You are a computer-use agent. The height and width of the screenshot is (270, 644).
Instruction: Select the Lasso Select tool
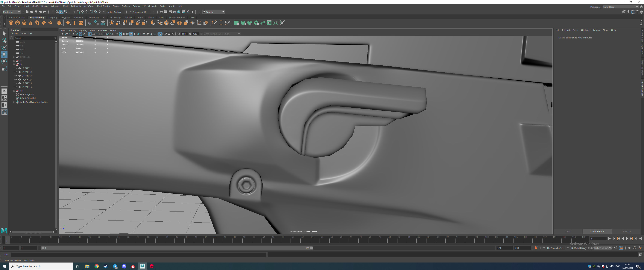point(4,40)
